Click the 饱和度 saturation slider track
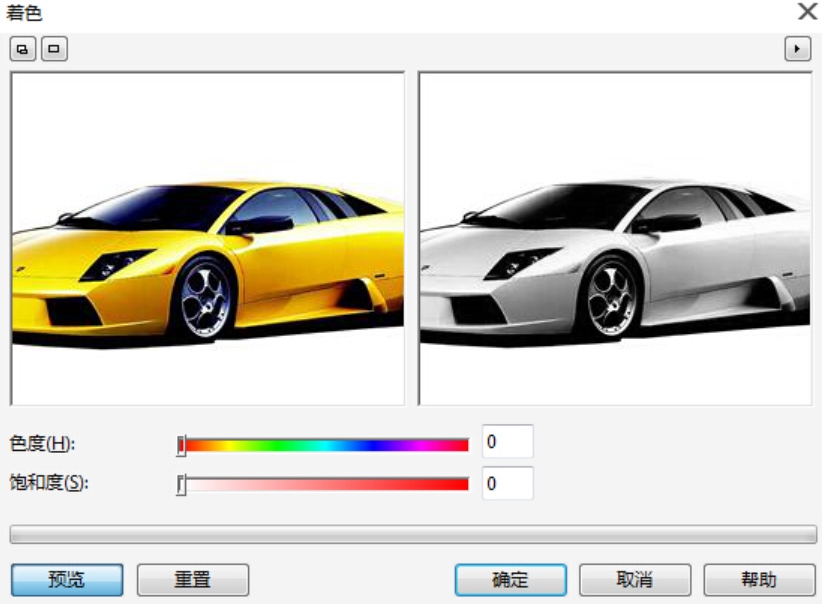Viewport: 831px width, 612px height. 323,484
